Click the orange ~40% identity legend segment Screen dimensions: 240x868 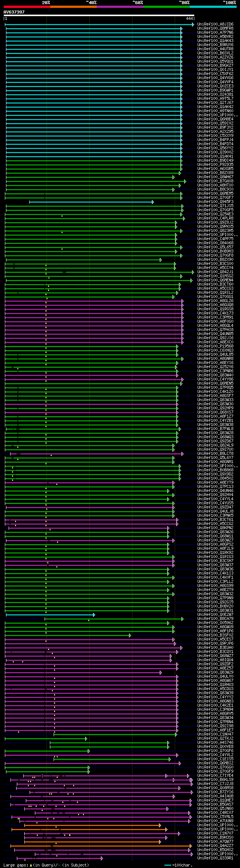[73, 6]
